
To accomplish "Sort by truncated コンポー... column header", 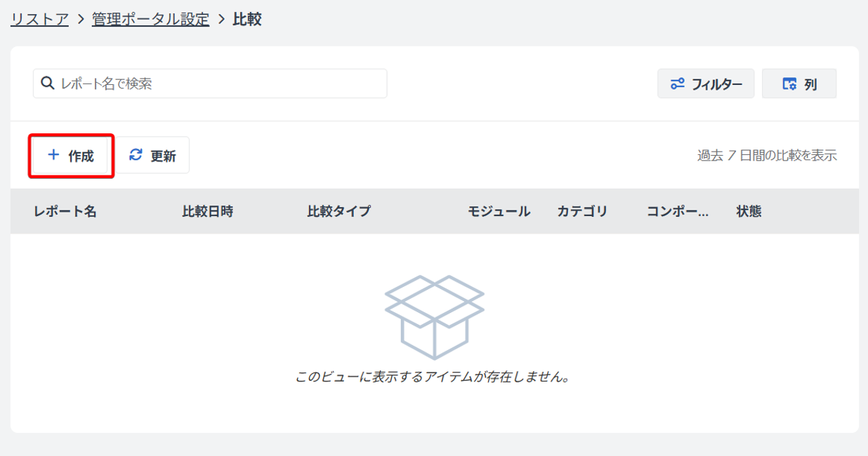I will [x=677, y=211].
